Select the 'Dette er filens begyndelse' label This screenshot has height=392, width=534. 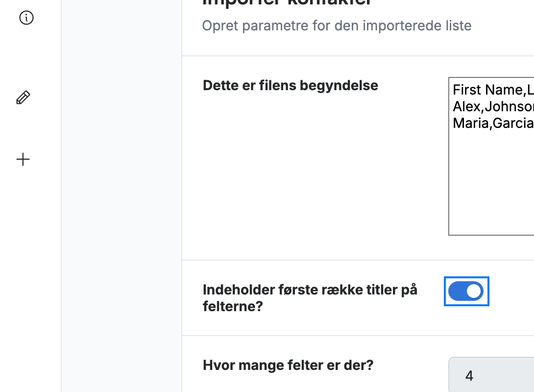click(x=291, y=85)
